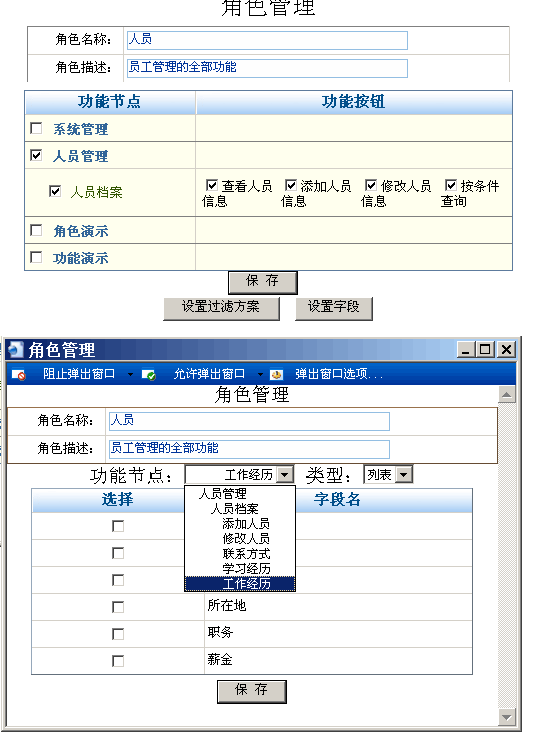Open the 类型 列表 dropdown
Image resolution: width=534 pixels, height=752 pixels.
pos(404,475)
